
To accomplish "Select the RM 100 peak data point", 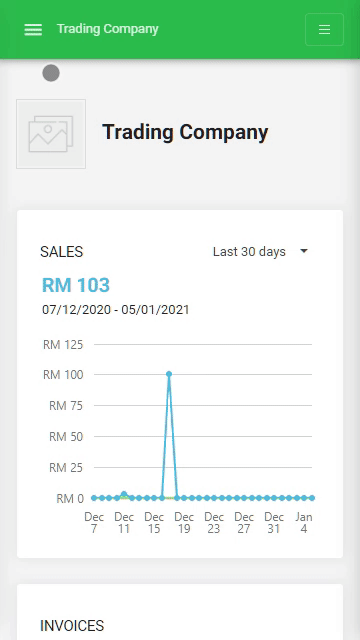I will point(169,374).
